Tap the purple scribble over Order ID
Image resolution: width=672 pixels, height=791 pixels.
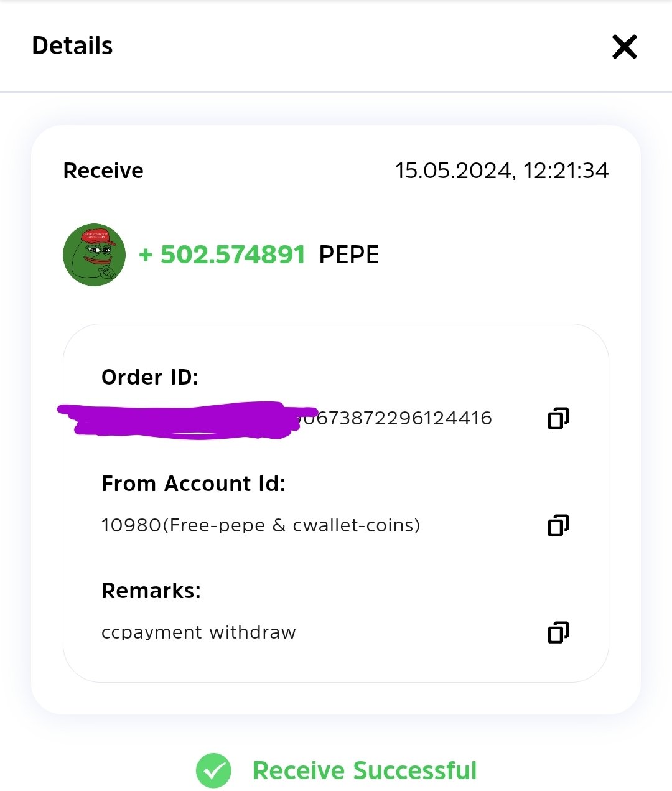point(187,420)
